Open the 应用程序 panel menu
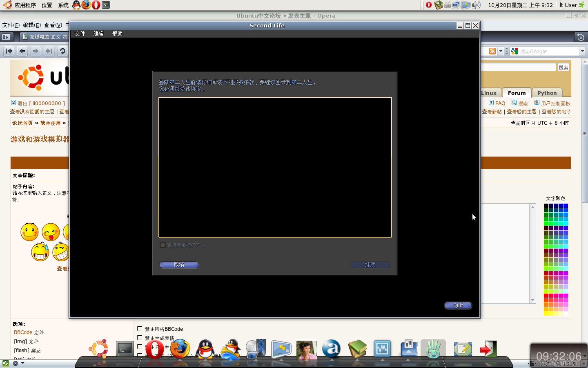Viewport: 588px width, 368px height. (25, 5)
